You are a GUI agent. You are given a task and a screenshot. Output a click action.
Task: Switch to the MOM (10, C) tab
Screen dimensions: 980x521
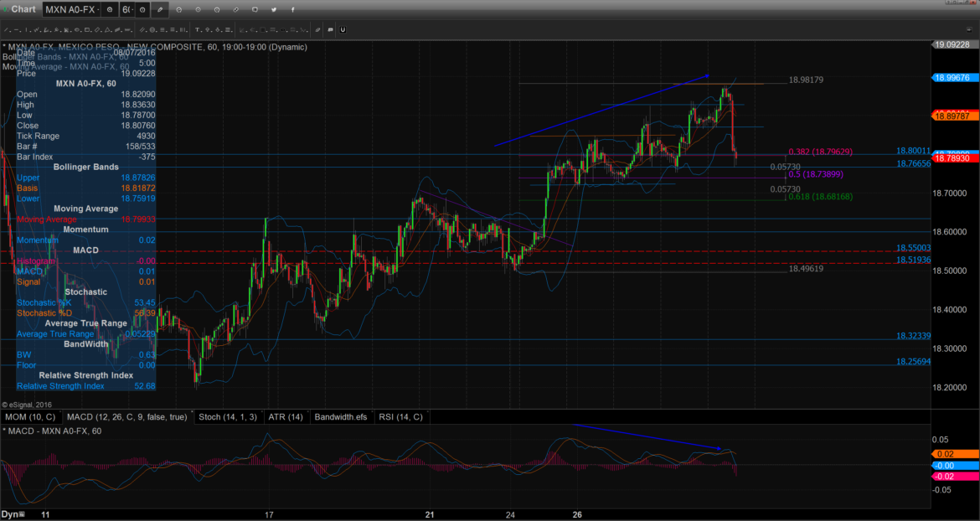tap(30, 416)
